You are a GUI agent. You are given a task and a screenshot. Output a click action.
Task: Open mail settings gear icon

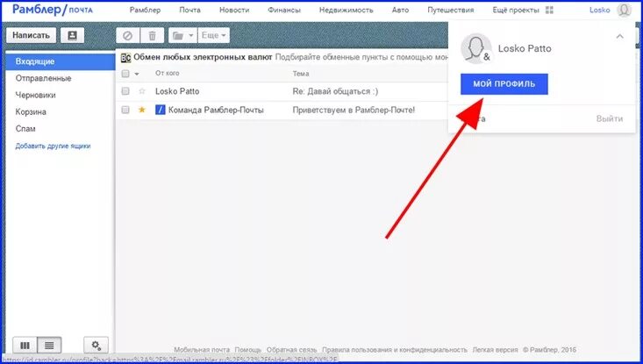point(96,346)
